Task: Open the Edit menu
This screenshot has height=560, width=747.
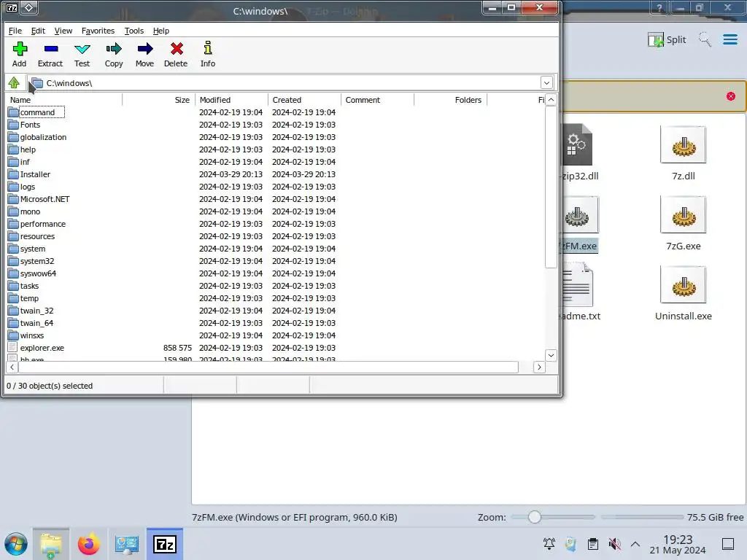Action: click(38, 31)
